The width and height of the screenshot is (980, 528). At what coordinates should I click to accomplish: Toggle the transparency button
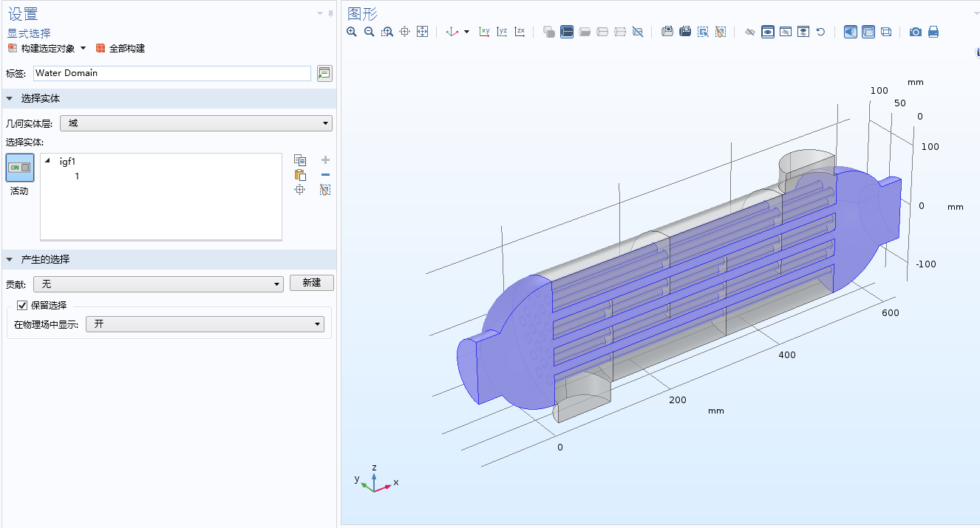(868, 32)
